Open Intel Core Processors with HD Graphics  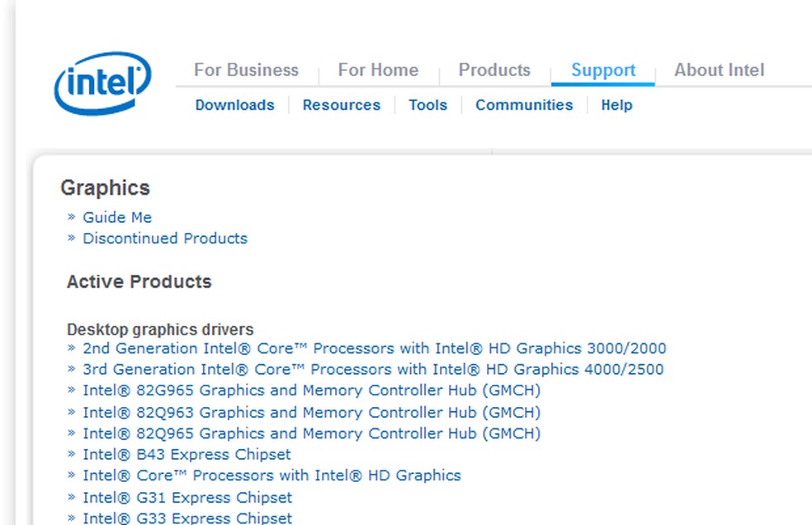tap(271, 475)
